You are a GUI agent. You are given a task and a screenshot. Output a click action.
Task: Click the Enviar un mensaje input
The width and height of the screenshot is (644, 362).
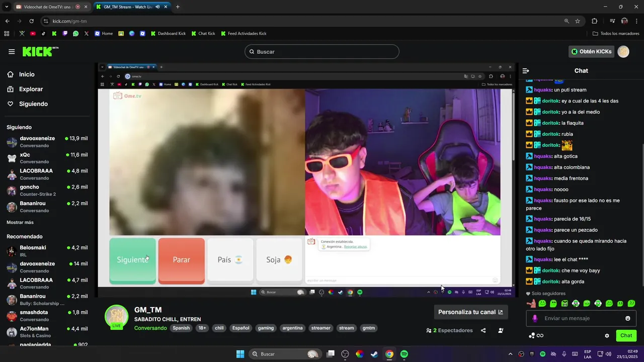click(581, 318)
